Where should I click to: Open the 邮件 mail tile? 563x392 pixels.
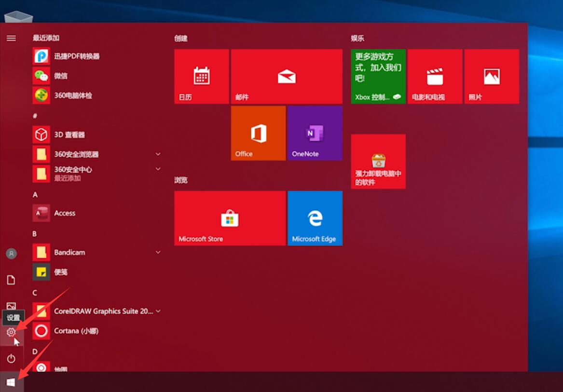pos(287,77)
